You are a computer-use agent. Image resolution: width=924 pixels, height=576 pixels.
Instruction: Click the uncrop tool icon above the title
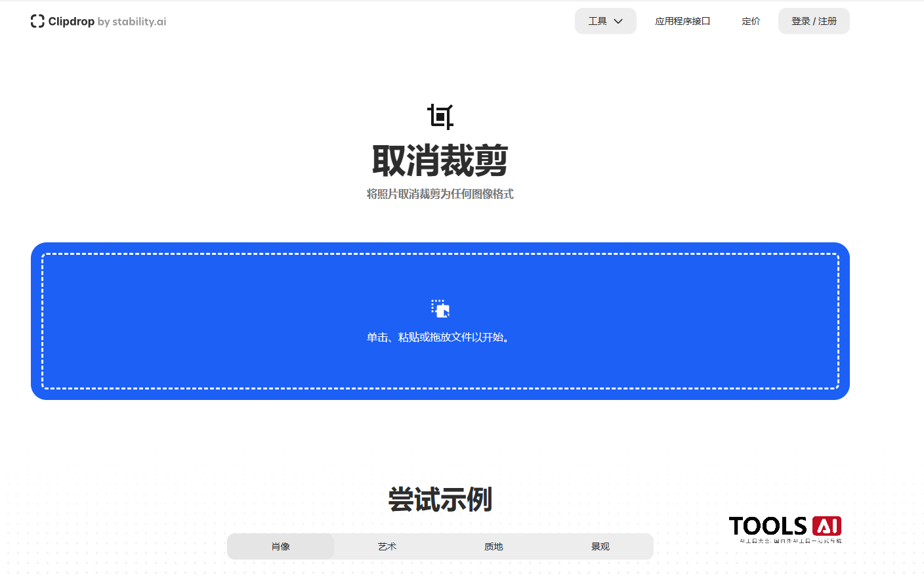point(441,116)
